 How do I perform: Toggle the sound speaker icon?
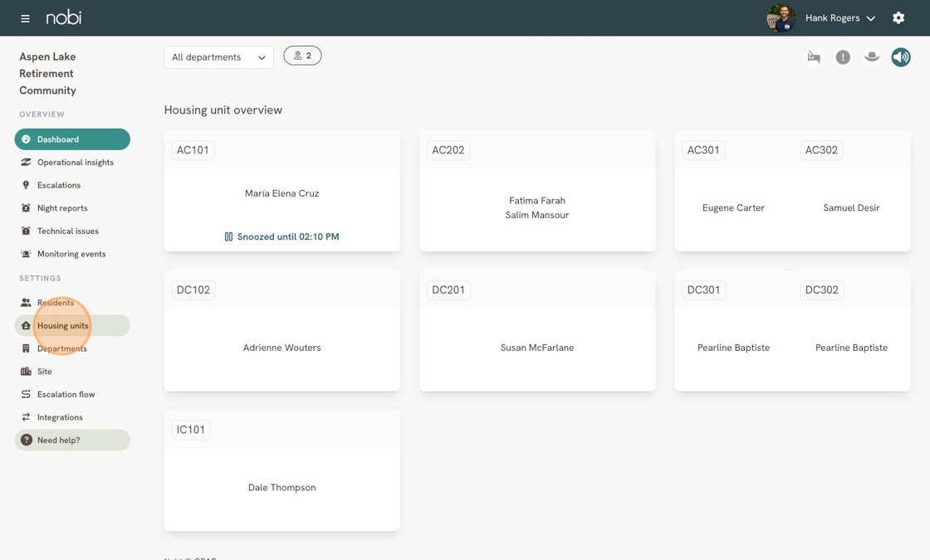(x=901, y=57)
